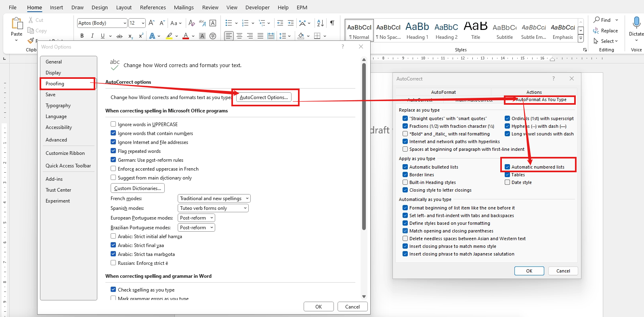The image size is (644, 317).
Task: Click Replace in the Editing group
Action: tap(605, 30)
